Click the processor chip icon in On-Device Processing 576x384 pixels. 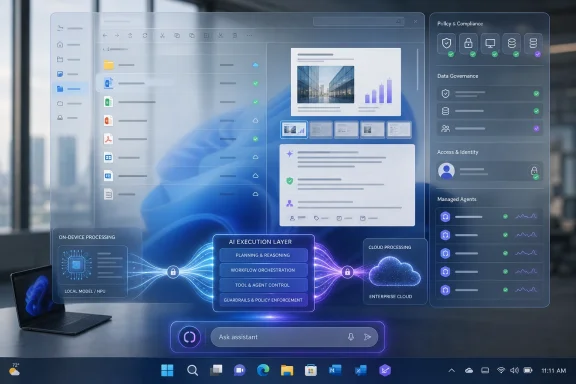76,265
